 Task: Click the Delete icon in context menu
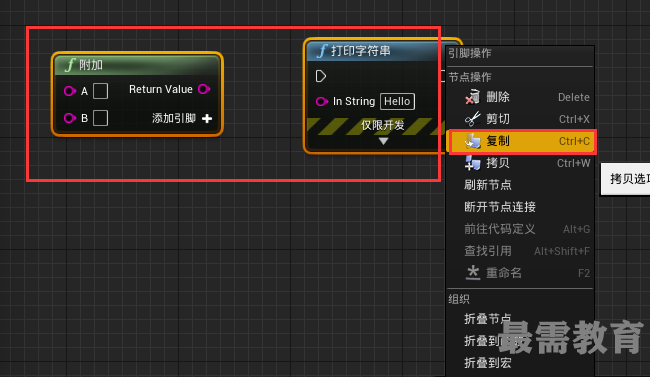pos(472,97)
